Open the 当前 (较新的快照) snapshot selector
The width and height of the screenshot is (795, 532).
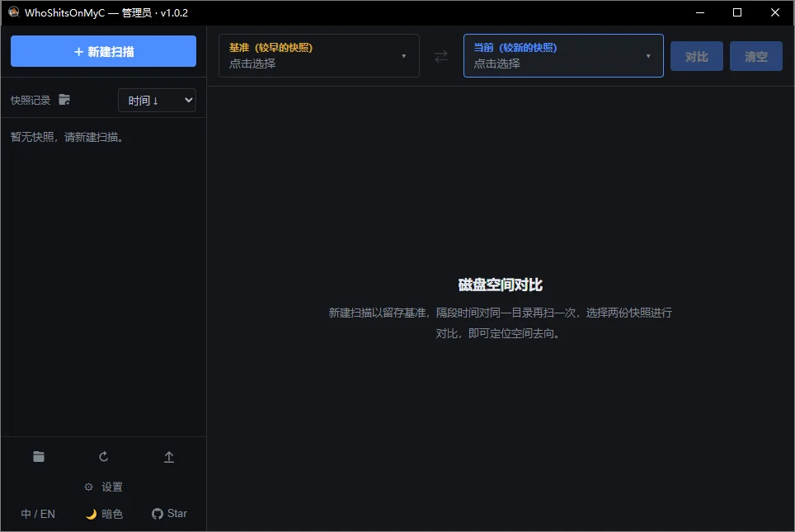563,56
